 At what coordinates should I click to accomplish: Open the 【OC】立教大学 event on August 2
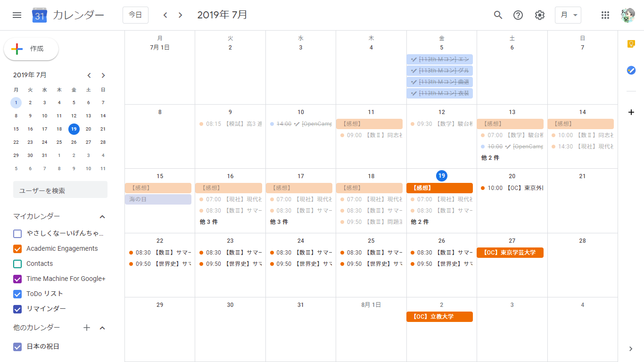pyautogui.click(x=440, y=317)
